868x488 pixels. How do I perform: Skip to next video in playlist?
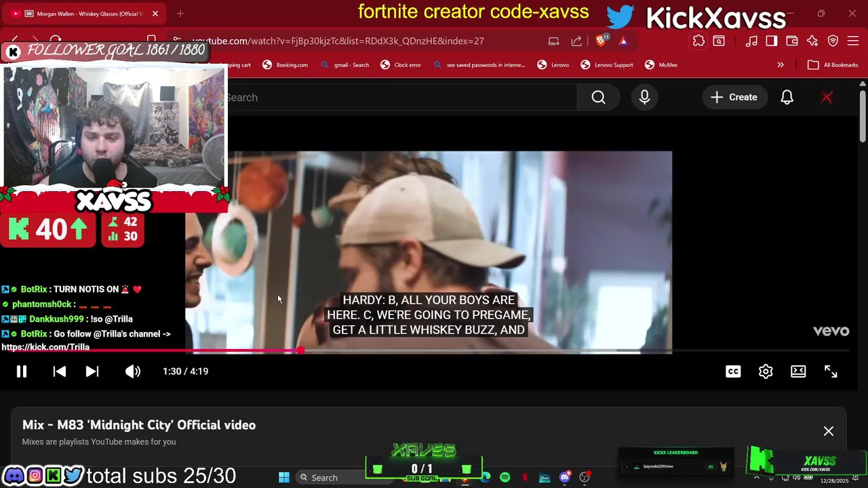click(x=92, y=371)
